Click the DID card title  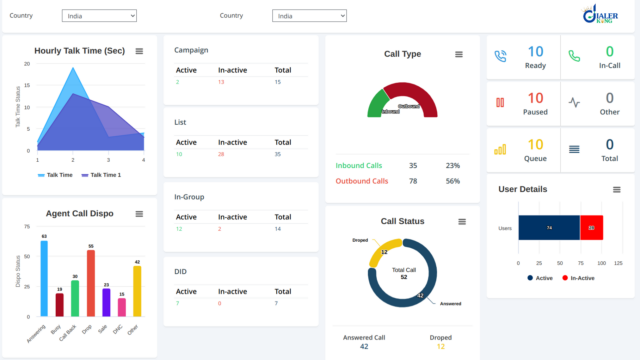[180, 272]
